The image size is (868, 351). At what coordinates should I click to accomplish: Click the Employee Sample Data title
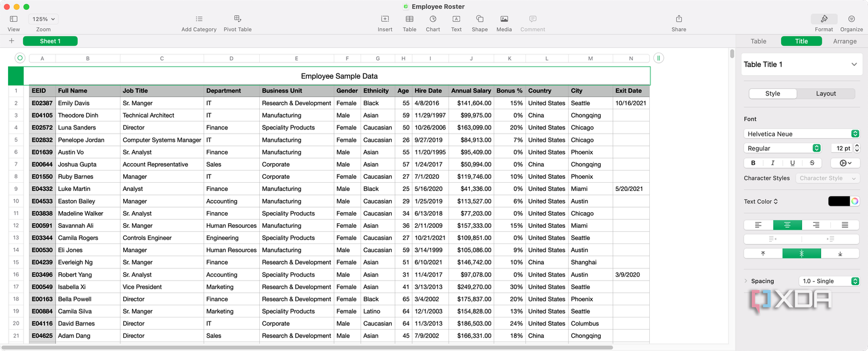tap(339, 76)
